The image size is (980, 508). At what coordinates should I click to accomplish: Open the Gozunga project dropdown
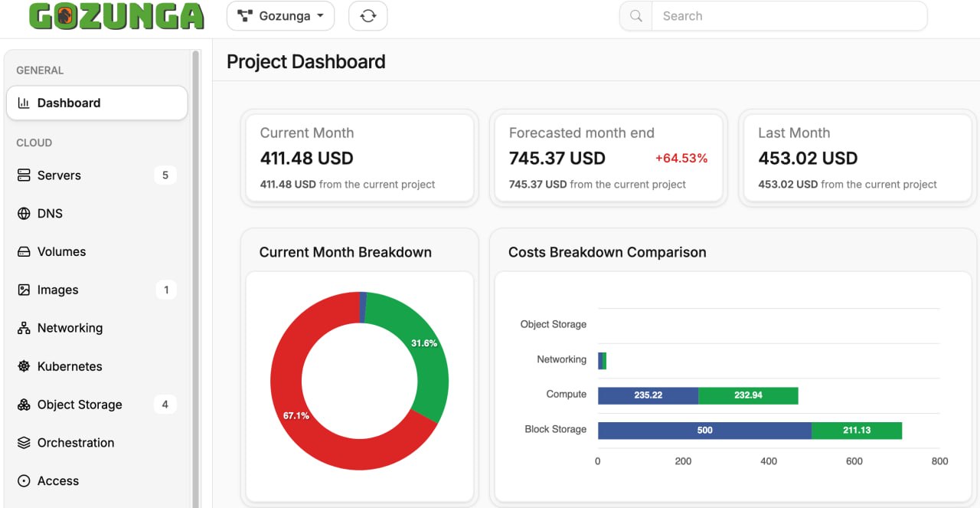pos(280,16)
